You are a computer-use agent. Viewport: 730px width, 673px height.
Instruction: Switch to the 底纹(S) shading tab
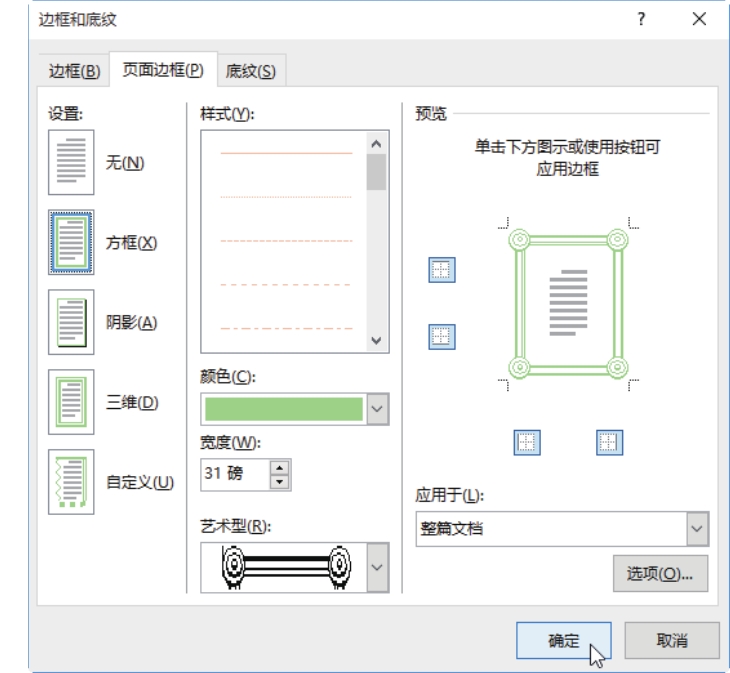coord(251,71)
